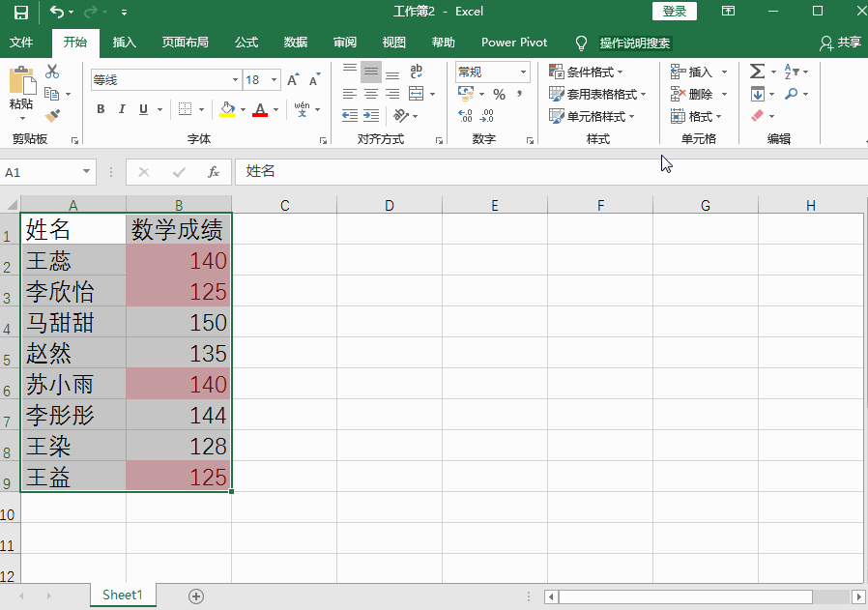Click the Clear eraser icon
This screenshot has width=868, height=610.
(757, 116)
